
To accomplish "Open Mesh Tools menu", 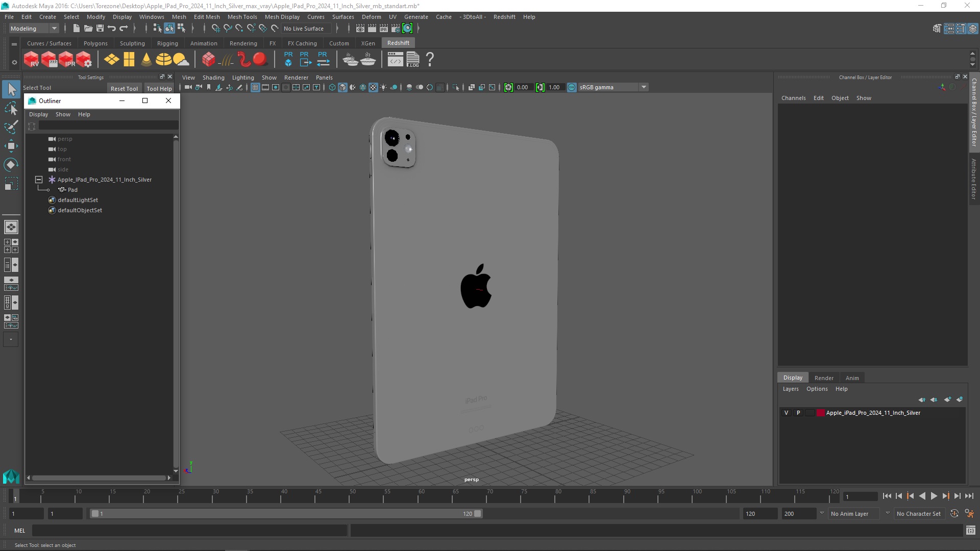I will 242,17.
